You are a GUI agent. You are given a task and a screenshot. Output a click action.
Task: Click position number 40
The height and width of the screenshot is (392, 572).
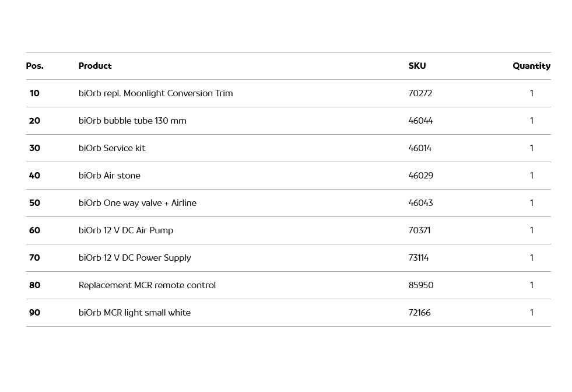34,176
